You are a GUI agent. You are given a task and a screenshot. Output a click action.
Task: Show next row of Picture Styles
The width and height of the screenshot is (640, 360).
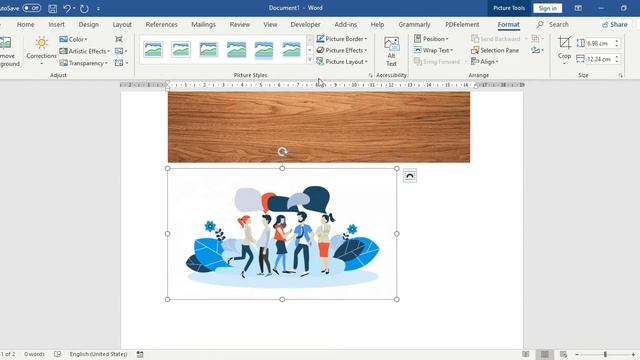click(310, 50)
